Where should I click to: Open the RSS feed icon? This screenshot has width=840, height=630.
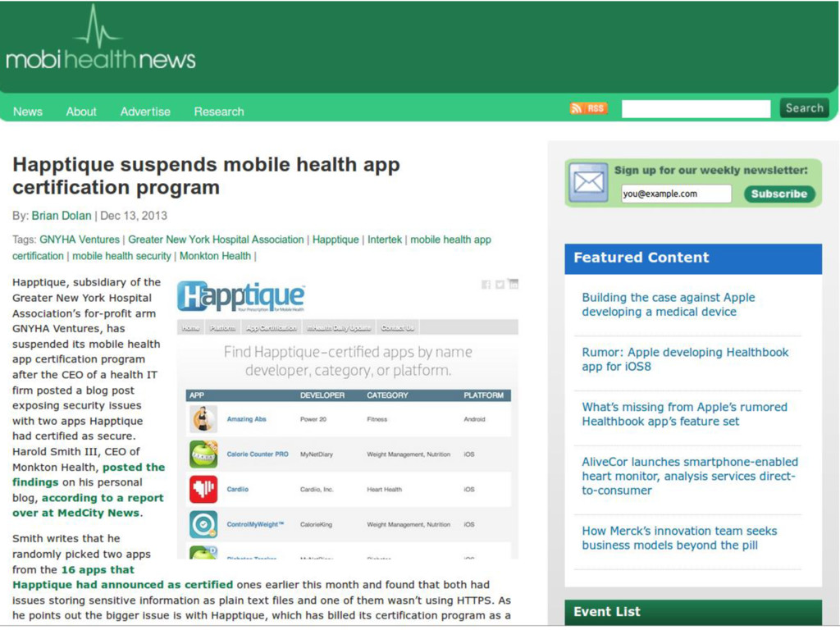[588, 109]
